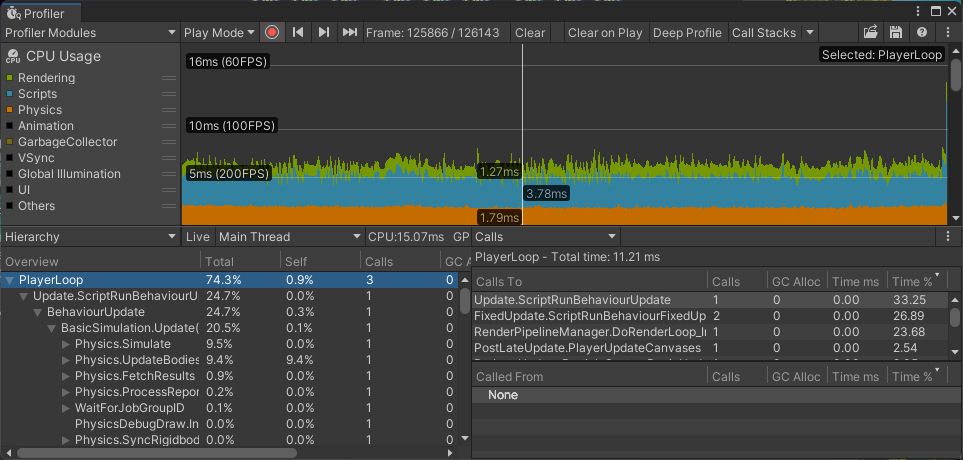Toggle Scripts category color box
Image resolution: width=963 pixels, height=460 pixels.
tap(9, 94)
